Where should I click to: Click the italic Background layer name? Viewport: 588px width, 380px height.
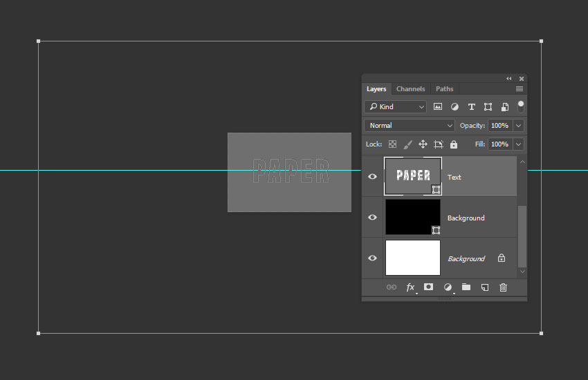point(466,258)
